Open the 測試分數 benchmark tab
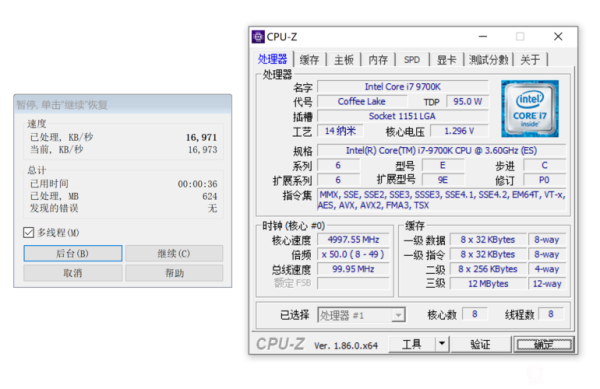This screenshot has width=600, height=389. click(489, 60)
